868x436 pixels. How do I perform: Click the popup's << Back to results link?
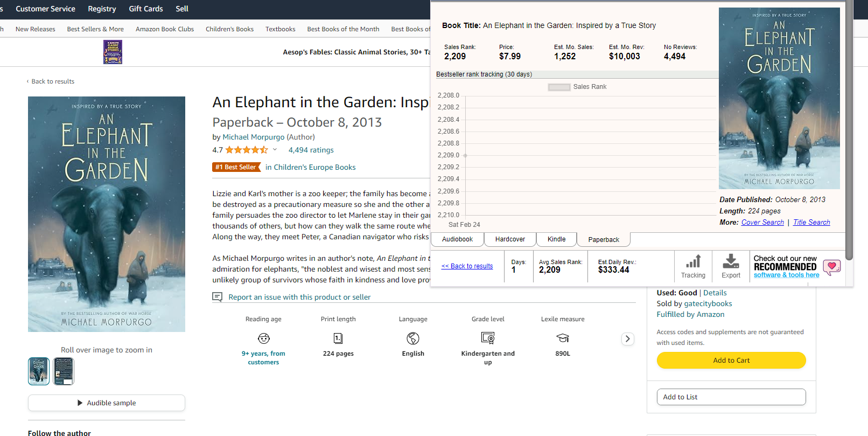coord(467,266)
